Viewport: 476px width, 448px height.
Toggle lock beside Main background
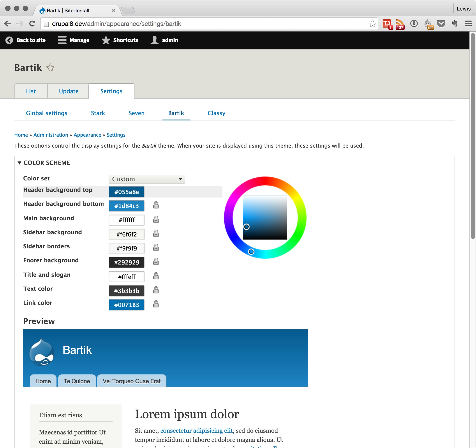point(156,219)
